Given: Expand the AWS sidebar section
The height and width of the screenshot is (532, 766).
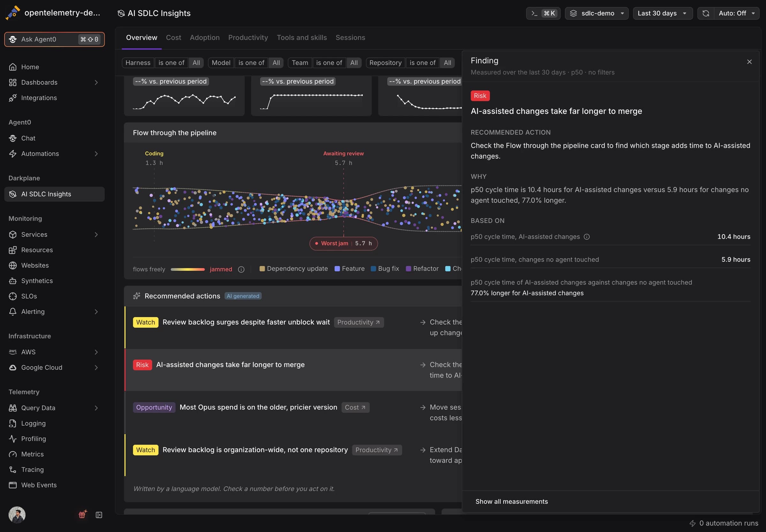Looking at the screenshot, I should pyautogui.click(x=96, y=352).
